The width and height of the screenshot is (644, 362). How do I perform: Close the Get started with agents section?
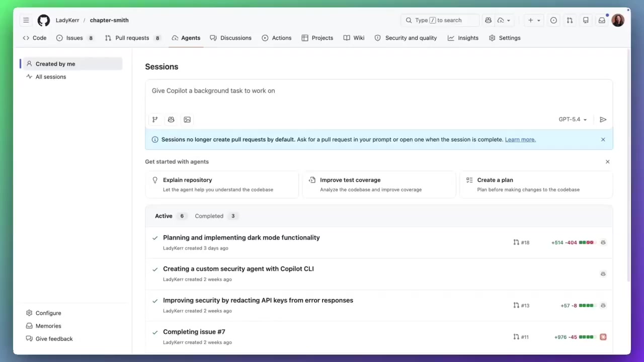[x=607, y=161]
